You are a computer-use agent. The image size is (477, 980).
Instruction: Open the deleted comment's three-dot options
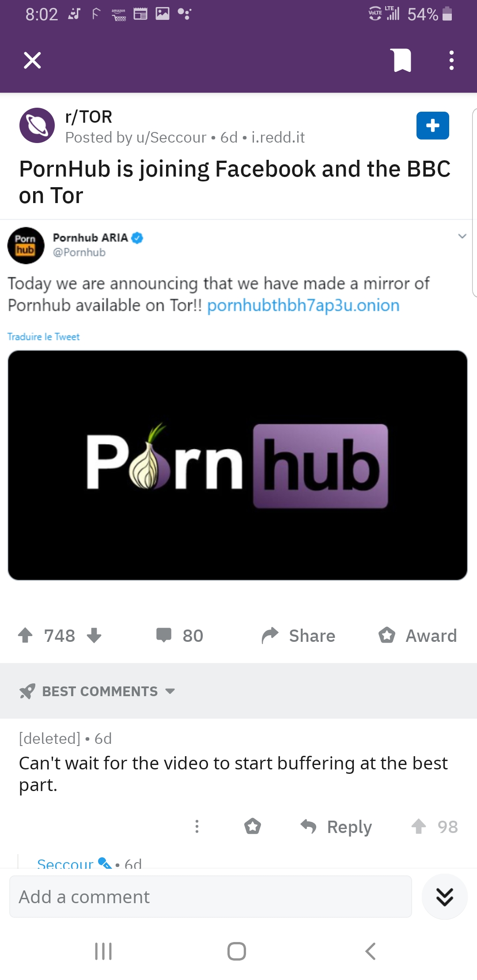click(197, 826)
